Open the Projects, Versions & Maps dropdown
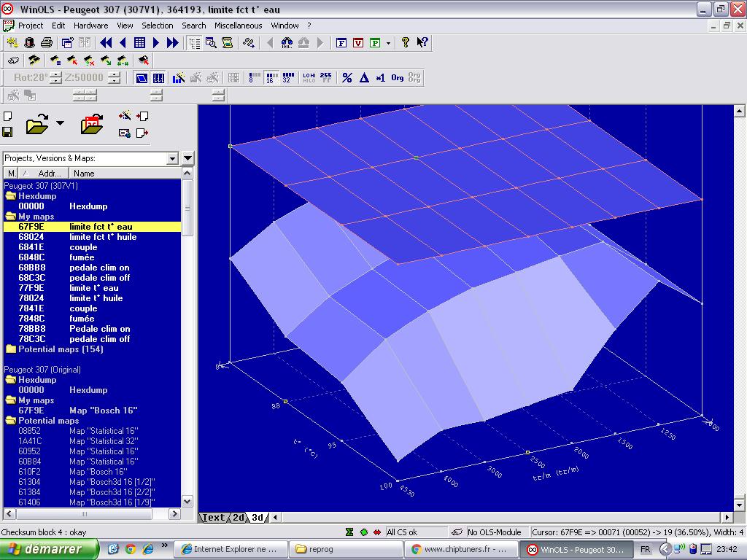This screenshot has width=747, height=560. (x=172, y=158)
